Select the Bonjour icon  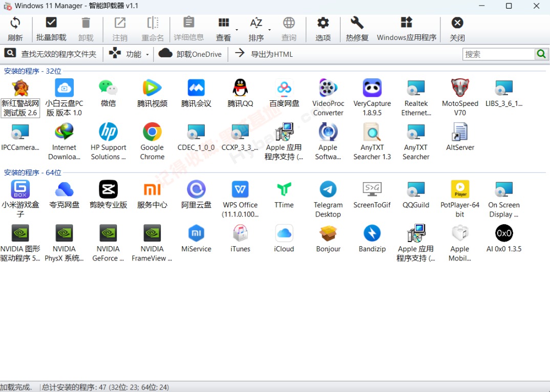coord(328,233)
